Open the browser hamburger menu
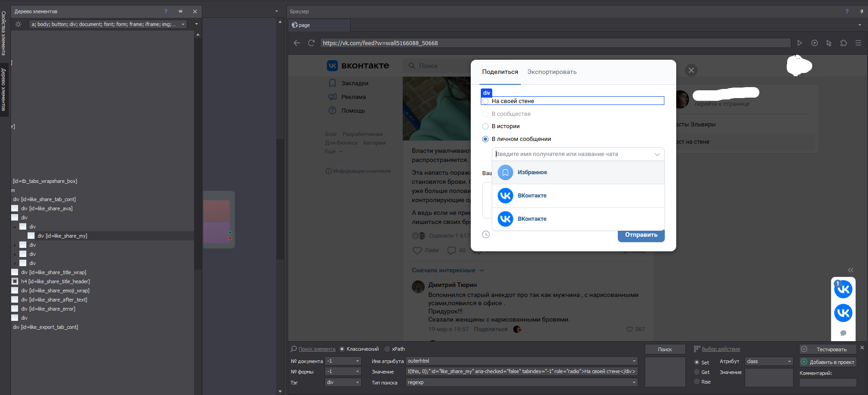Viewport: 868px width, 395px height. (858, 43)
